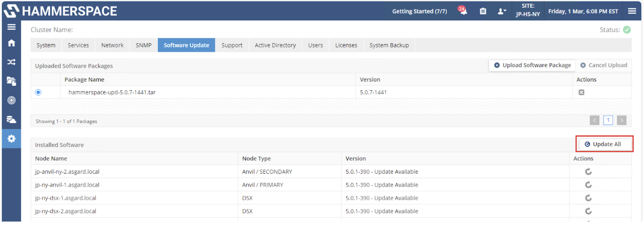
Task: Update node jp-ny-dsx-2.asgard.local
Action: coord(588,211)
